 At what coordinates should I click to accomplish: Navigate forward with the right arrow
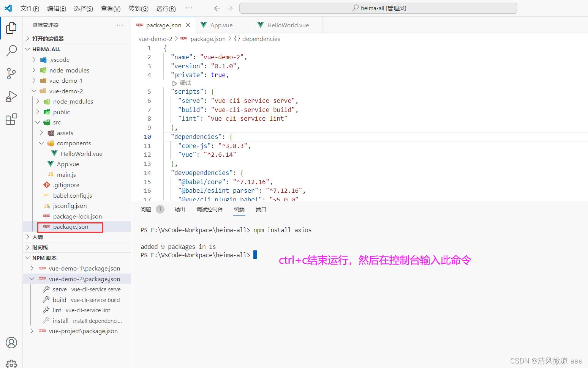[x=229, y=8]
